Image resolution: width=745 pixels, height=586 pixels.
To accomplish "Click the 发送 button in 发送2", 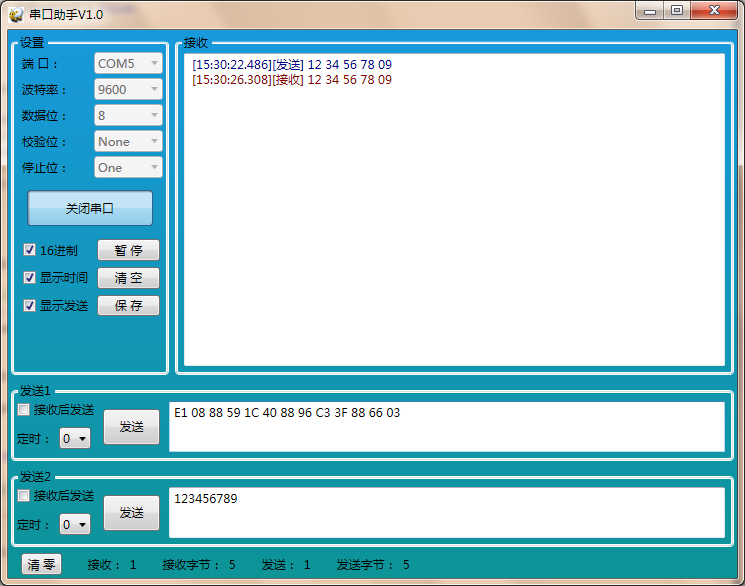I will [132, 513].
